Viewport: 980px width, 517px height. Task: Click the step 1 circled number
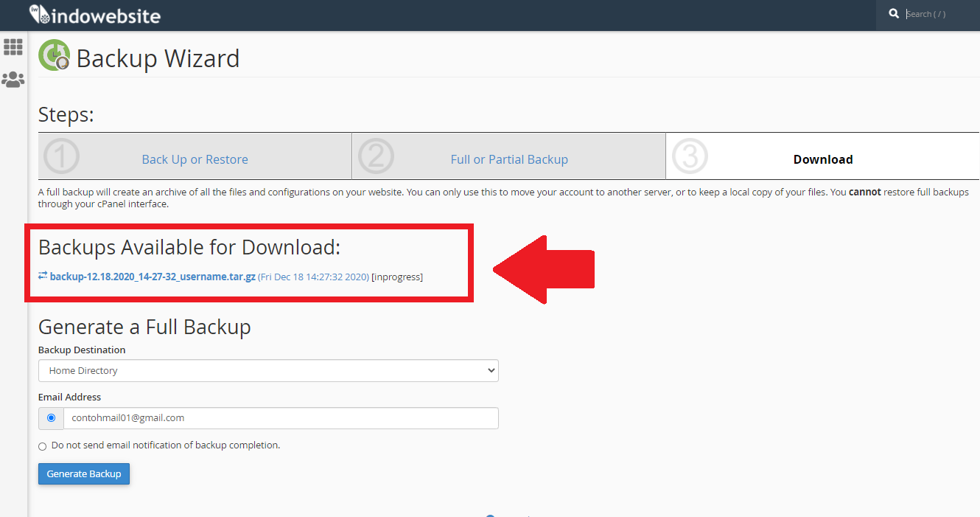click(x=62, y=156)
